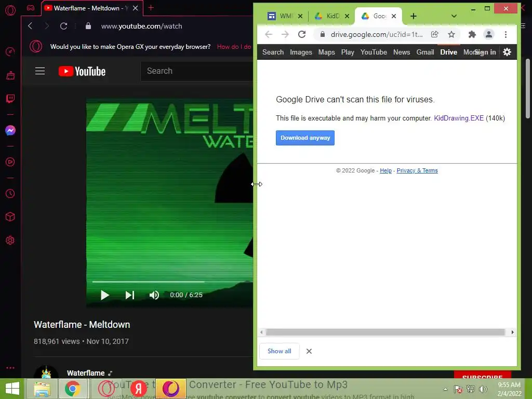Click the padlock icon in Opera address bar

click(88, 26)
